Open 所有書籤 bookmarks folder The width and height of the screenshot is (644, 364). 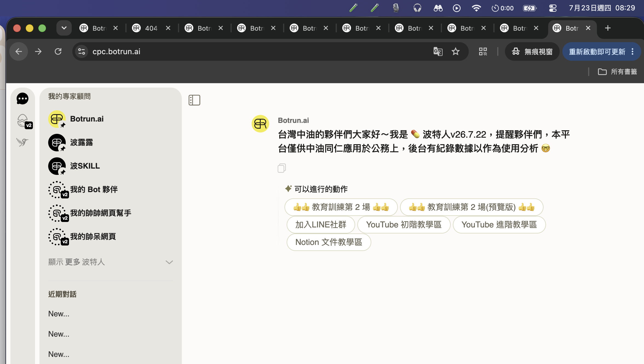[617, 72]
